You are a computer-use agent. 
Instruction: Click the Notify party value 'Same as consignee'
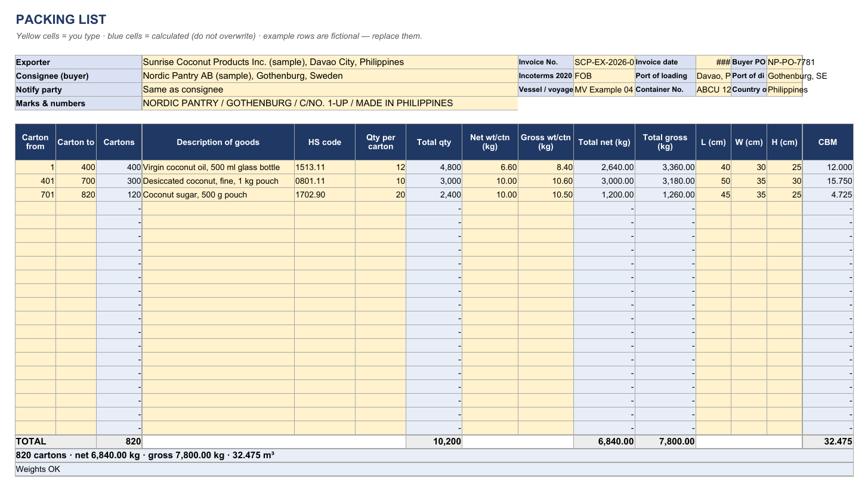pos(330,89)
